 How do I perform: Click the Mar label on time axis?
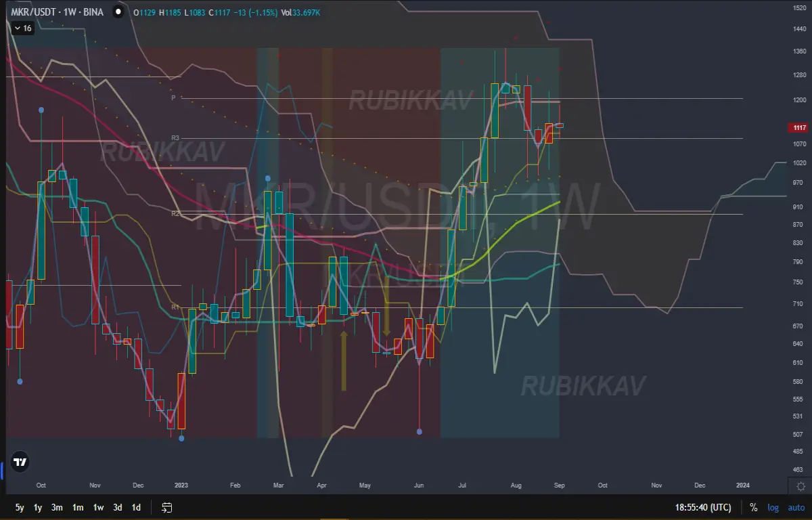click(278, 485)
